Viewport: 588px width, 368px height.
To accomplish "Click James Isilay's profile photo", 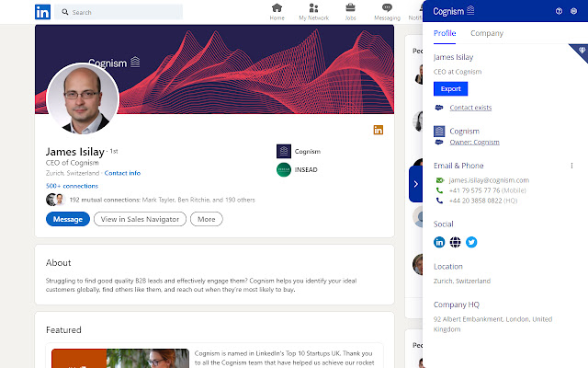I will [x=82, y=99].
